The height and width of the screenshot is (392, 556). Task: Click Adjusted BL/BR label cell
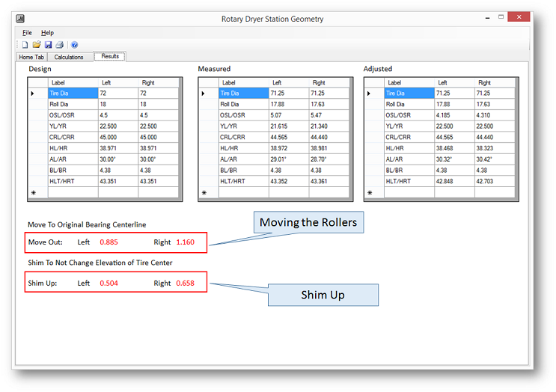[x=409, y=170]
